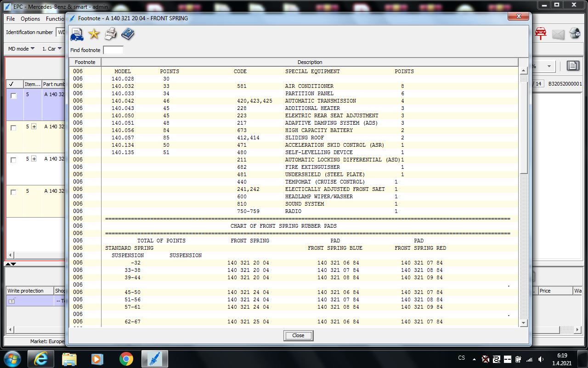Open Google Chrome from taskbar

click(x=126, y=358)
